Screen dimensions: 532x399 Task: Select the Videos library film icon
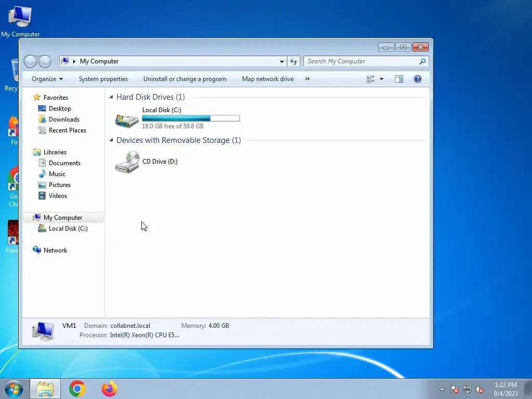(x=42, y=196)
